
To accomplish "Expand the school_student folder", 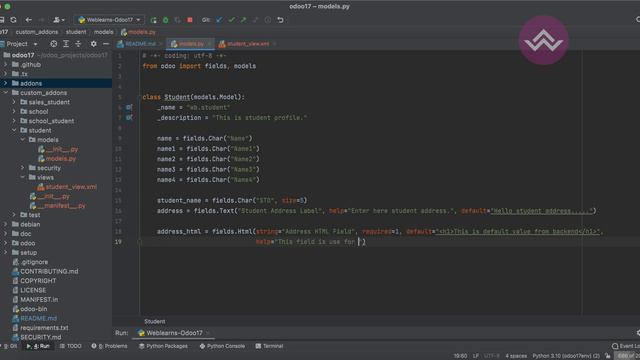I will point(14,121).
